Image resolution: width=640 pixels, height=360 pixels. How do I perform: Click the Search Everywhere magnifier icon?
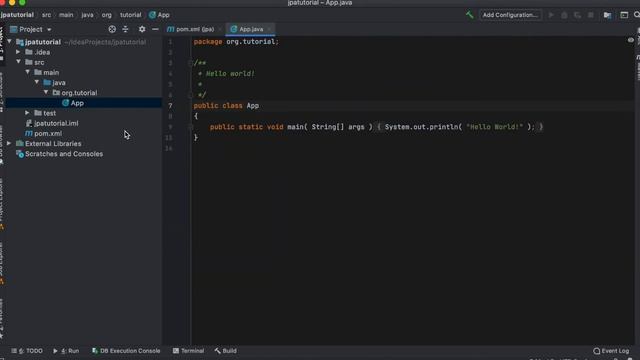tap(637, 15)
